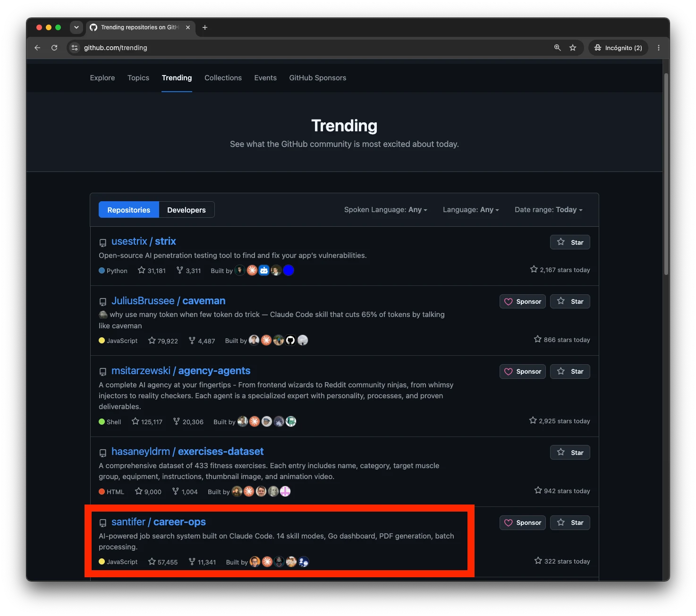Click the "322 stars today" text
The width and height of the screenshot is (696, 616).
pyautogui.click(x=562, y=561)
